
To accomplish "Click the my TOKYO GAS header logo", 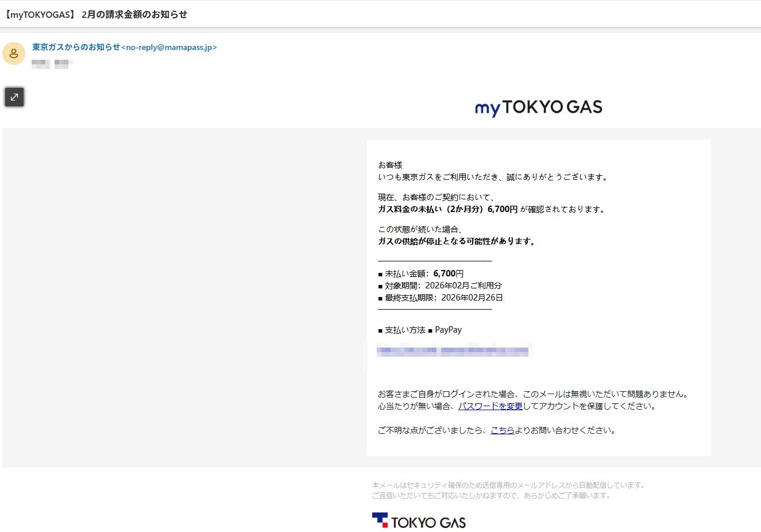I will click(538, 107).
